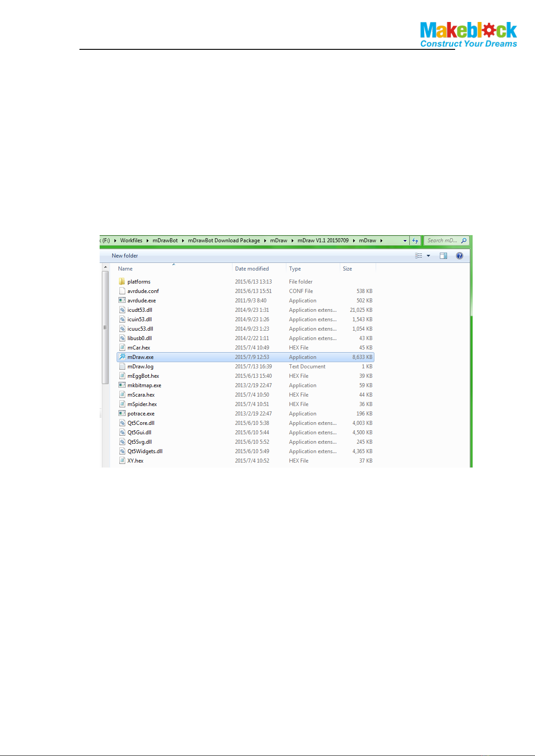Click the platforms folder icon
The image size is (535, 756).
pos(122,281)
